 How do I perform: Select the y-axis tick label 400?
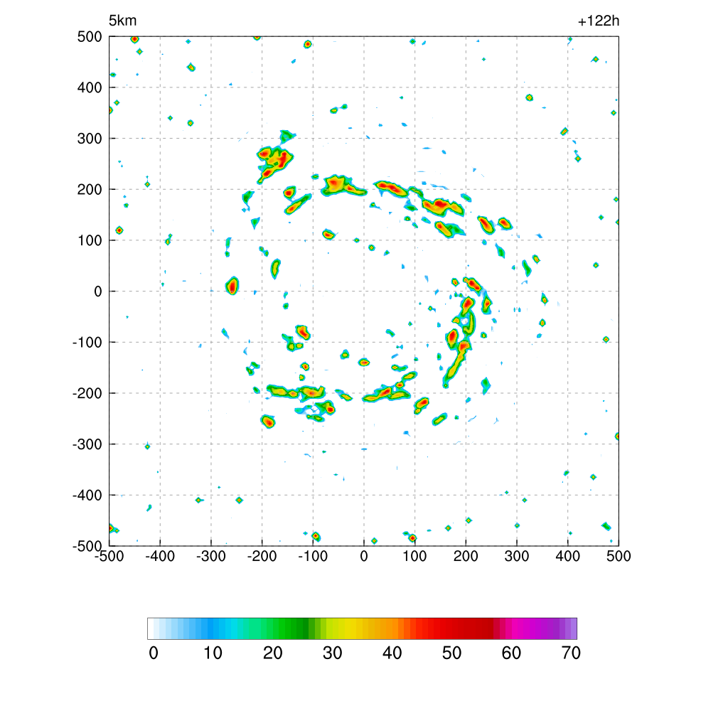pyautogui.click(x=90, y=87)
